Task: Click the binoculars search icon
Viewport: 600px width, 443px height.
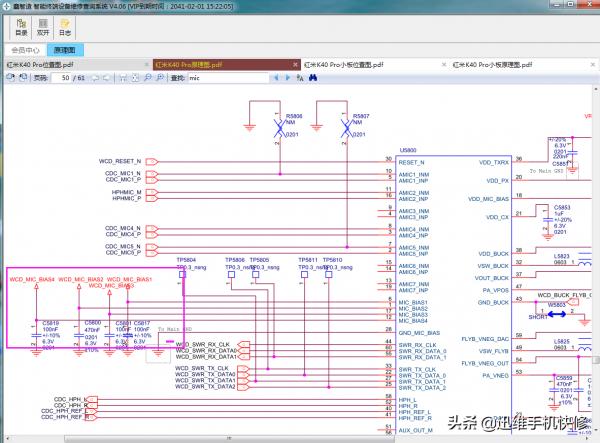Action: [312, 77]
